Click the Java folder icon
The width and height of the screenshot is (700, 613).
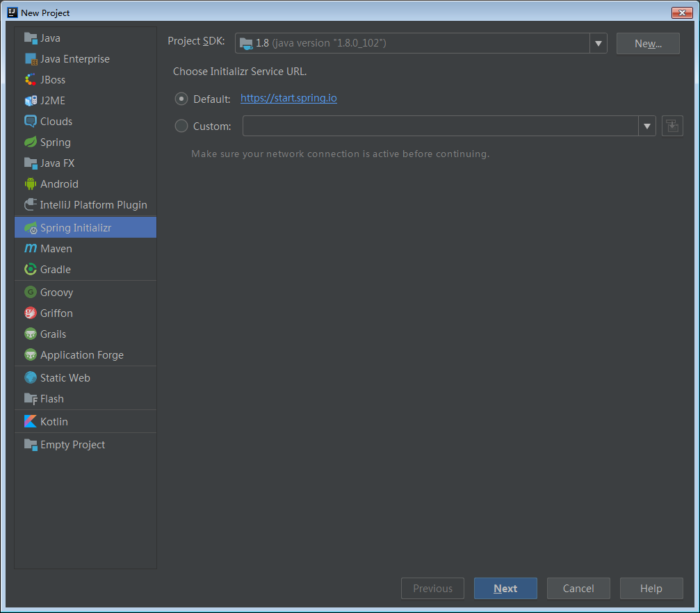coord(31,38)
